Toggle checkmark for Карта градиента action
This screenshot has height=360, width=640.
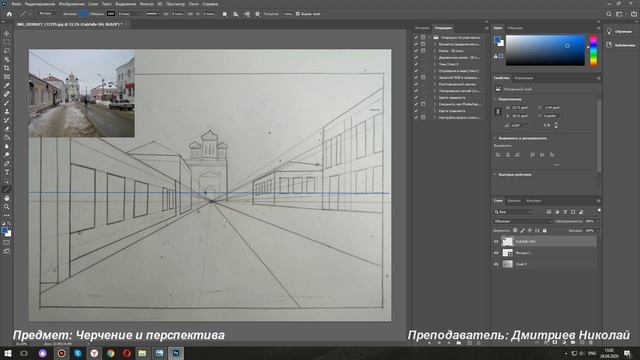point(416,111)
